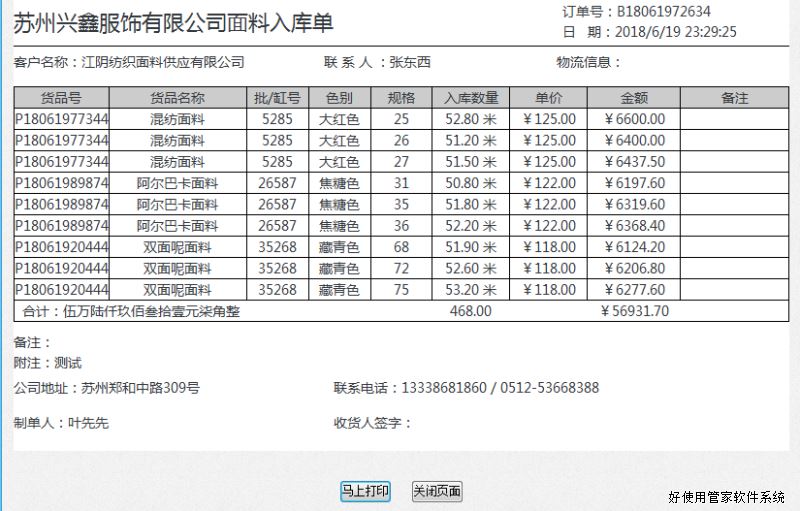Select the 52.60 米 quantity cell
The image size is (800, 511).
pos(470,269)
